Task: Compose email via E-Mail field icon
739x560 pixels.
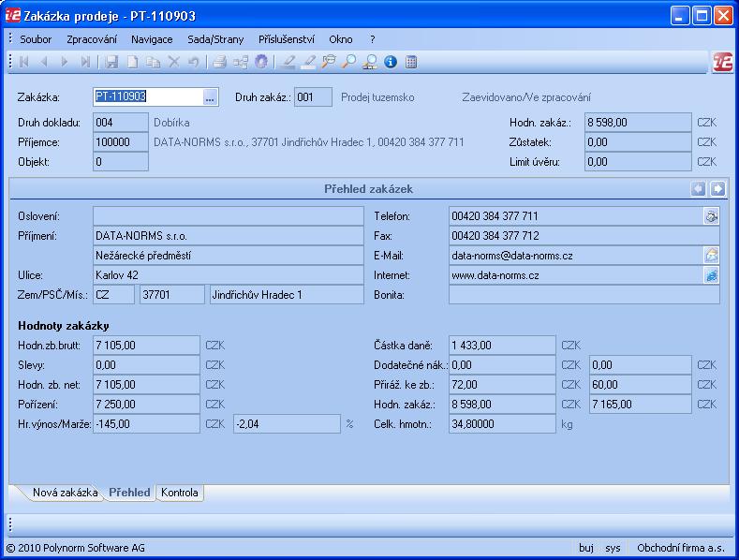Action: (711, 255)
